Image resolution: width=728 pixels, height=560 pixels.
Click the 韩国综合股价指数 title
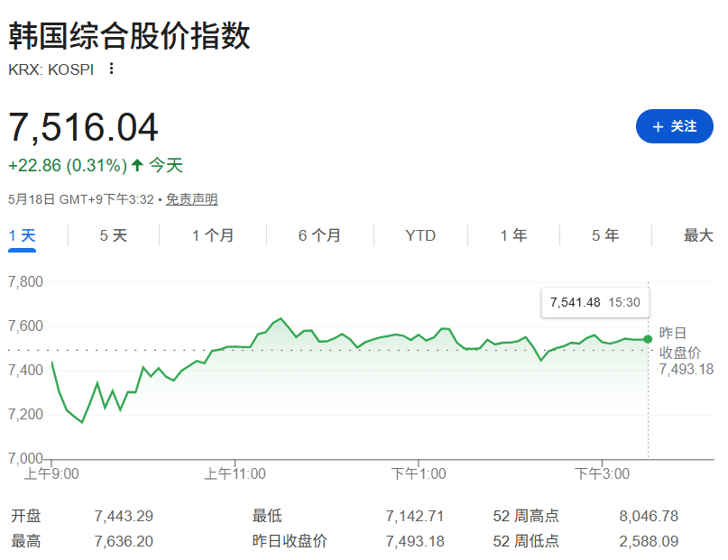point(130,35)
